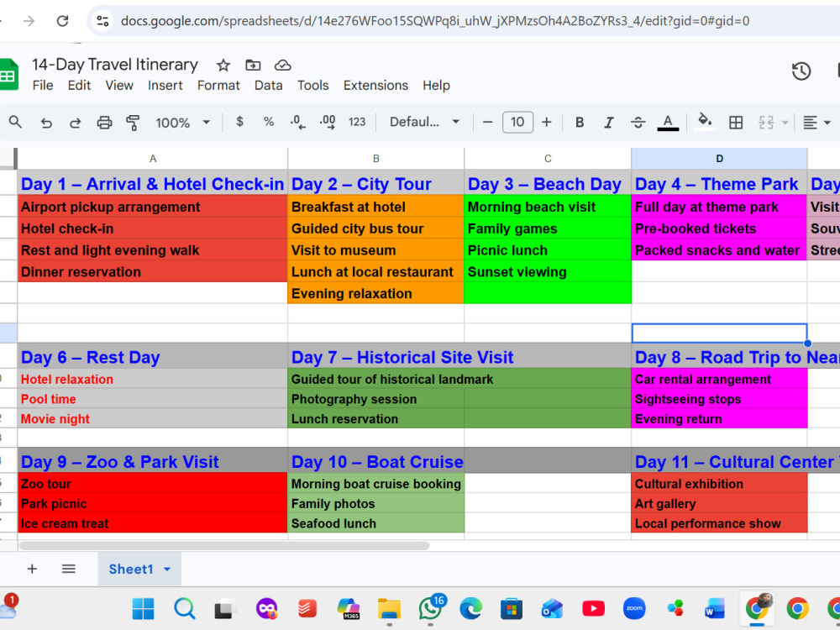Screen dimensions: 840x630
Task: Toggle strikethrough formatting
Action: pyautogui.click(x=638, y=122)
